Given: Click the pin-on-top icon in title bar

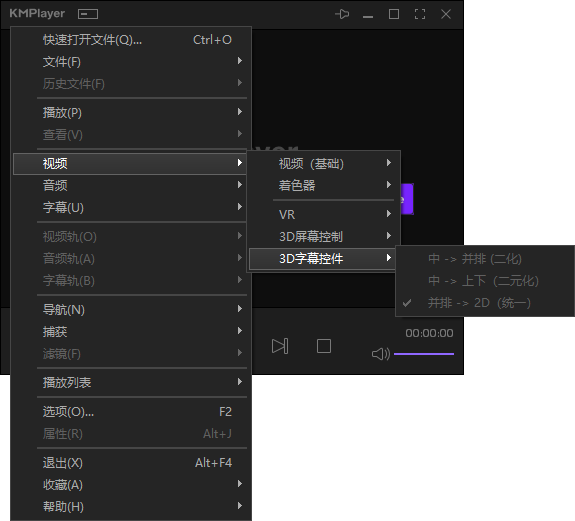Looking at the screenshot, I should (342, 14).
